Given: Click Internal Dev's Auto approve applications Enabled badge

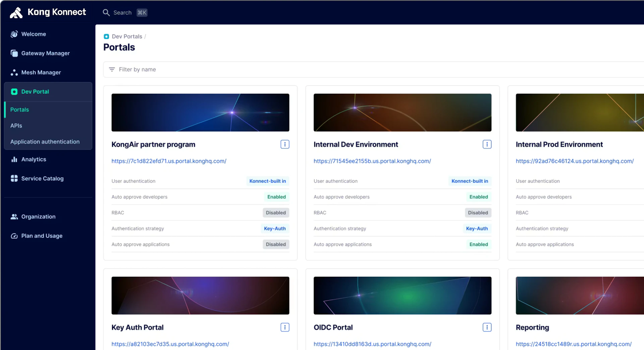Looking at the screenshot, I should click(x=479, y=244).
